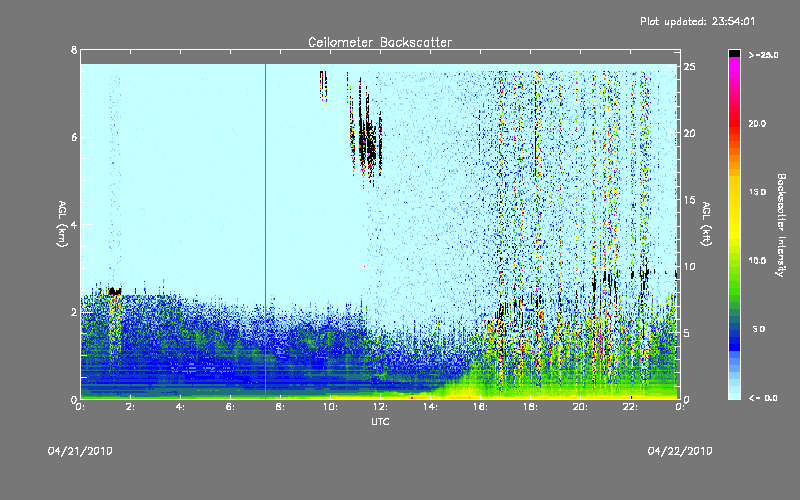Screen dimensions: 800x500
Task: Click the '4:' hour label on UTC axis
Action: [x=181, y=407]
